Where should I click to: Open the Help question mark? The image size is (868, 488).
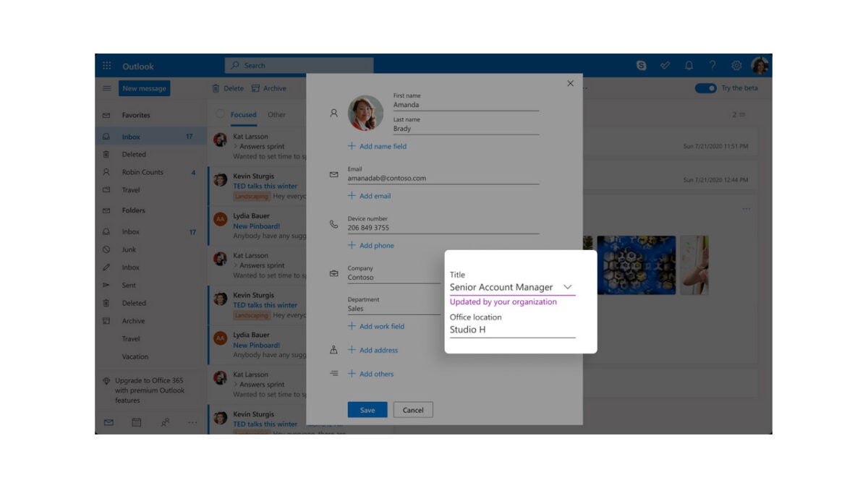point(712,65)
